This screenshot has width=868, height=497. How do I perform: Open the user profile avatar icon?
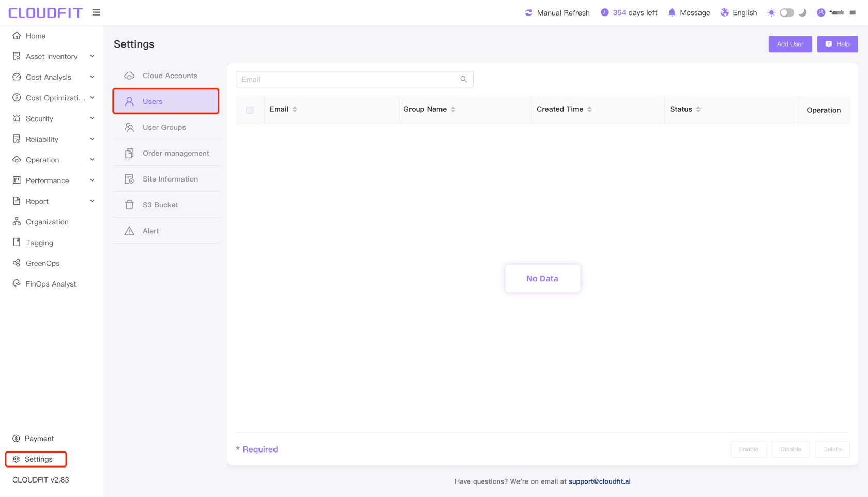click(820, 12)
